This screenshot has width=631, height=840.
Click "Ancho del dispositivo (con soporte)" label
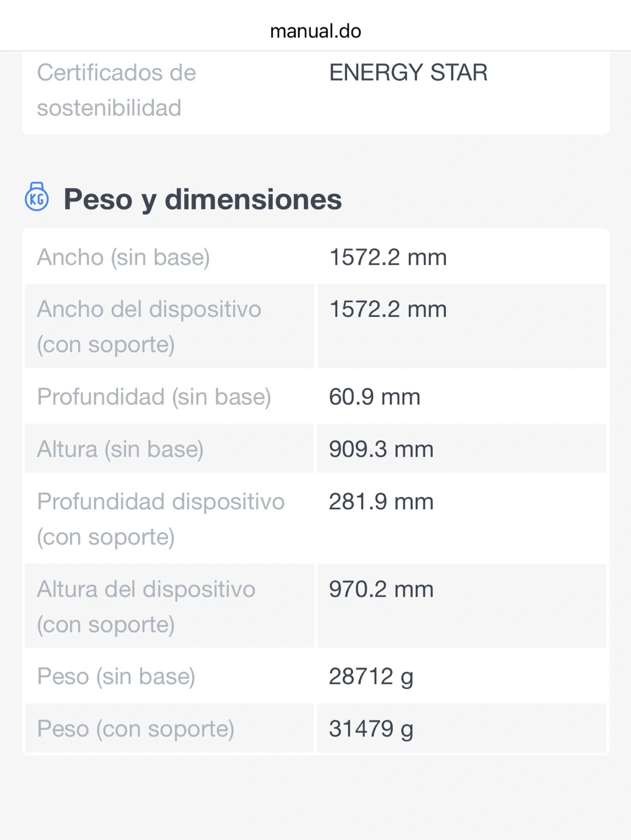(x=149, y=326)
